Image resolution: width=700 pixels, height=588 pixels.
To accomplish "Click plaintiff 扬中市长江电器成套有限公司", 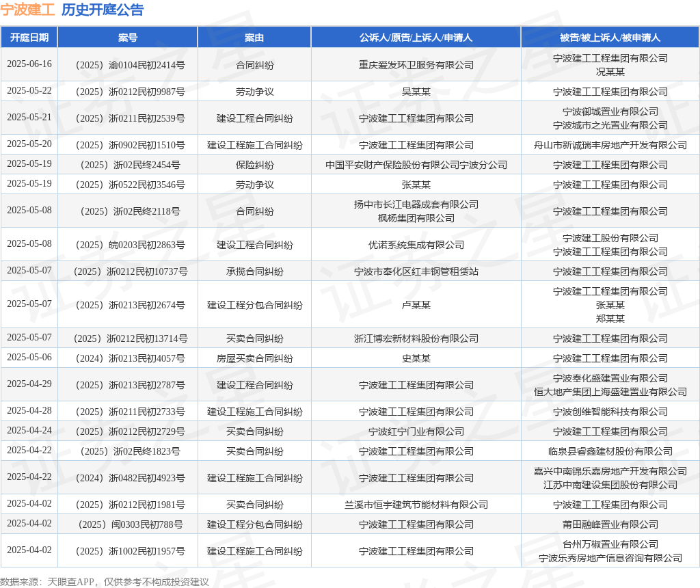I will pos(416,205).
